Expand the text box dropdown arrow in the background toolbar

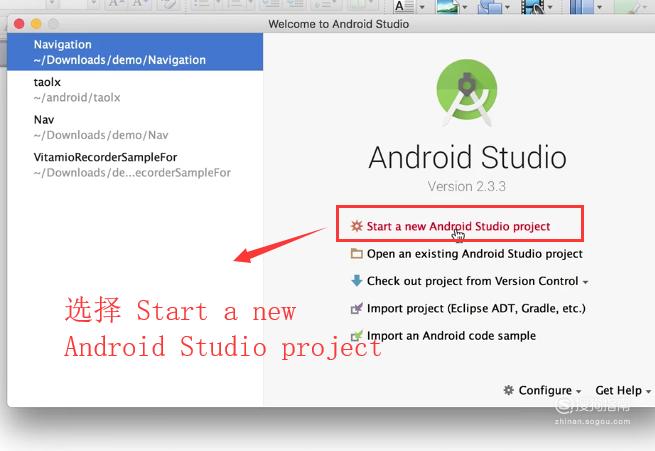point(422,7)
